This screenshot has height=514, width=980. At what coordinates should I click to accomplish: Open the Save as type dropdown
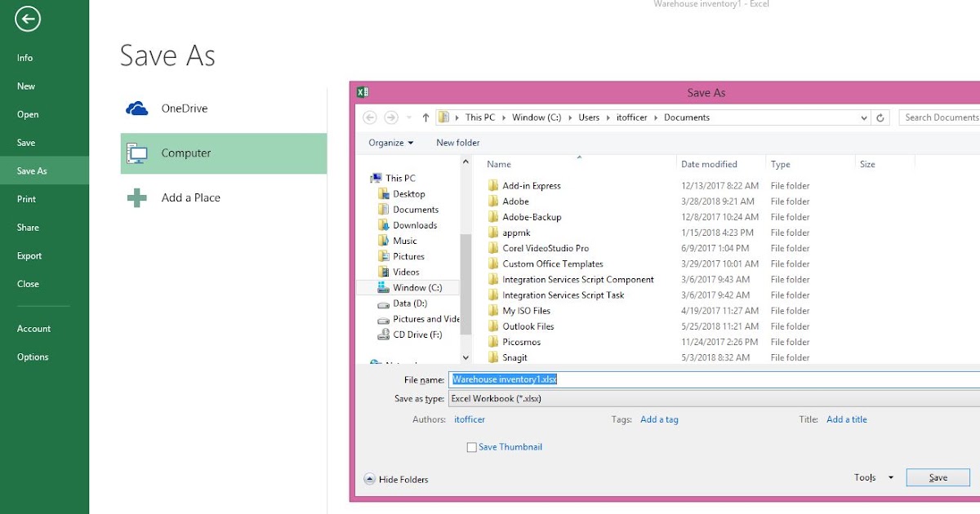tap(714, 399)
